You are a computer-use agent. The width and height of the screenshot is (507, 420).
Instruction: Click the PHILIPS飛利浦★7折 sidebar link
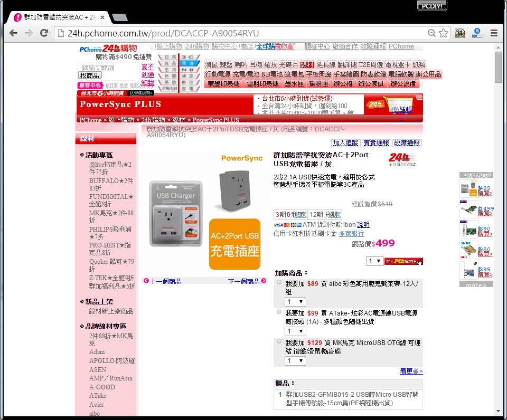110,233
